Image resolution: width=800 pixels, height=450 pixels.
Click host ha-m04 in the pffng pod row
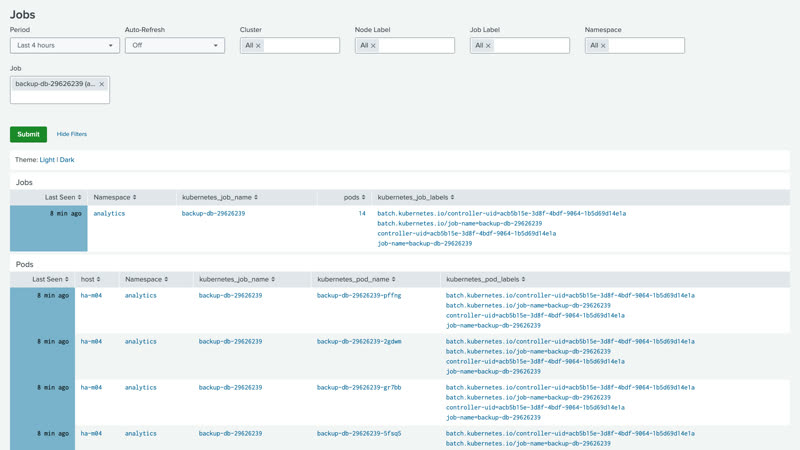point(91,296)
